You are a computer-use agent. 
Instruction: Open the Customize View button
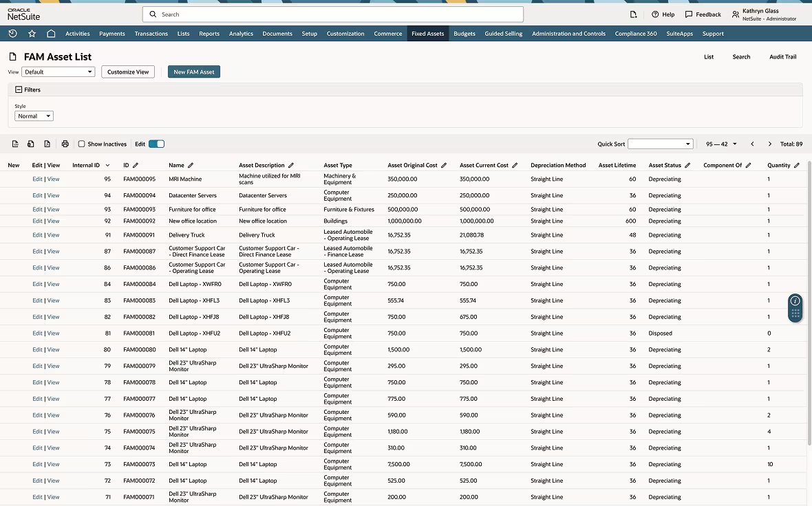[x=128, y=71]
